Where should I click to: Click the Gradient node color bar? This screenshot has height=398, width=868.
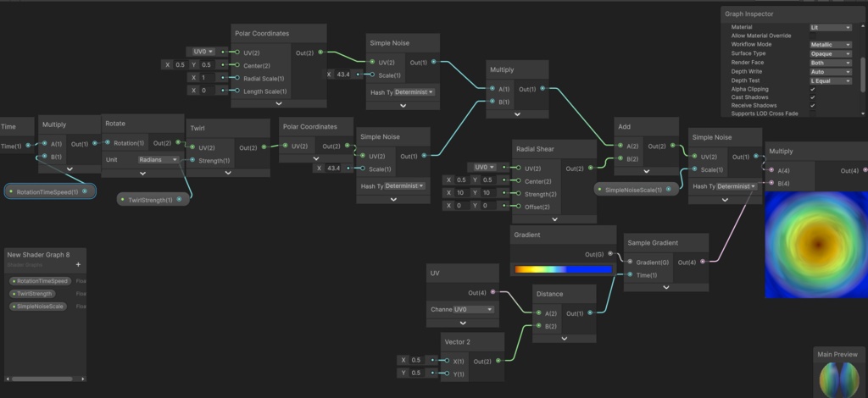563,270
